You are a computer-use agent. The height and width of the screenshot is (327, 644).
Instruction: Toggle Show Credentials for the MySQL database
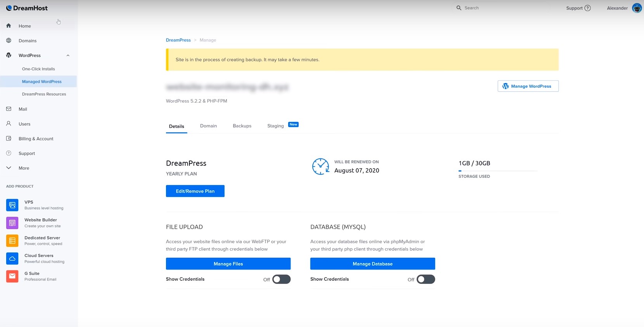click(x=426, y=279)
